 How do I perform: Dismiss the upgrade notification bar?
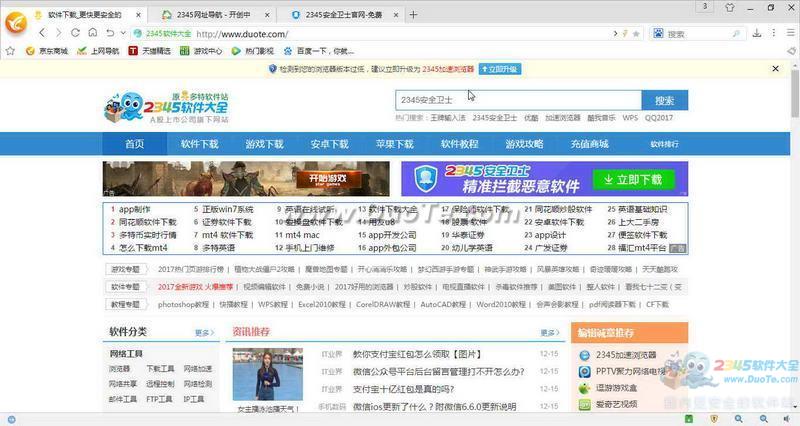pyautogui.click(x=776, y=68)
